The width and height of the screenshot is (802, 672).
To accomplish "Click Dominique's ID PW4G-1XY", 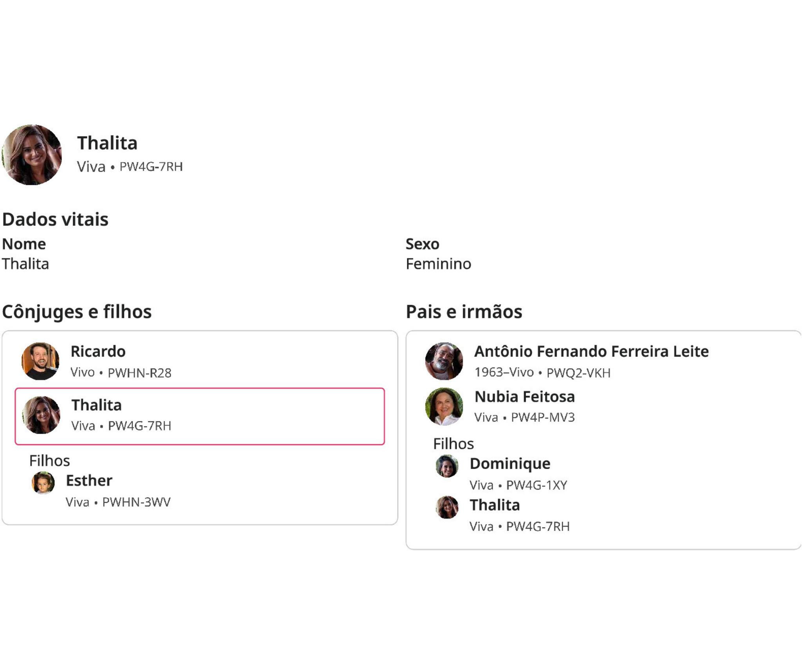I will tap(536, 485).
